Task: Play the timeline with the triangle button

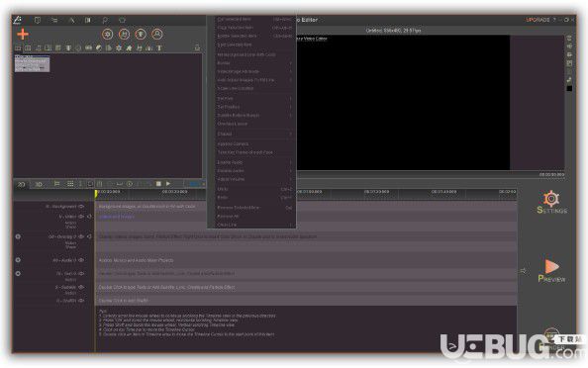Action: click(168, 184)
